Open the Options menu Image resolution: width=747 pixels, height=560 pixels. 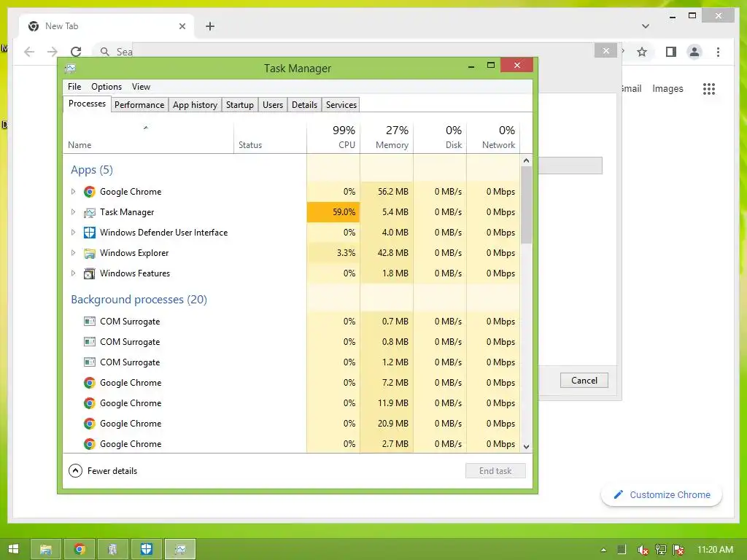107,87
